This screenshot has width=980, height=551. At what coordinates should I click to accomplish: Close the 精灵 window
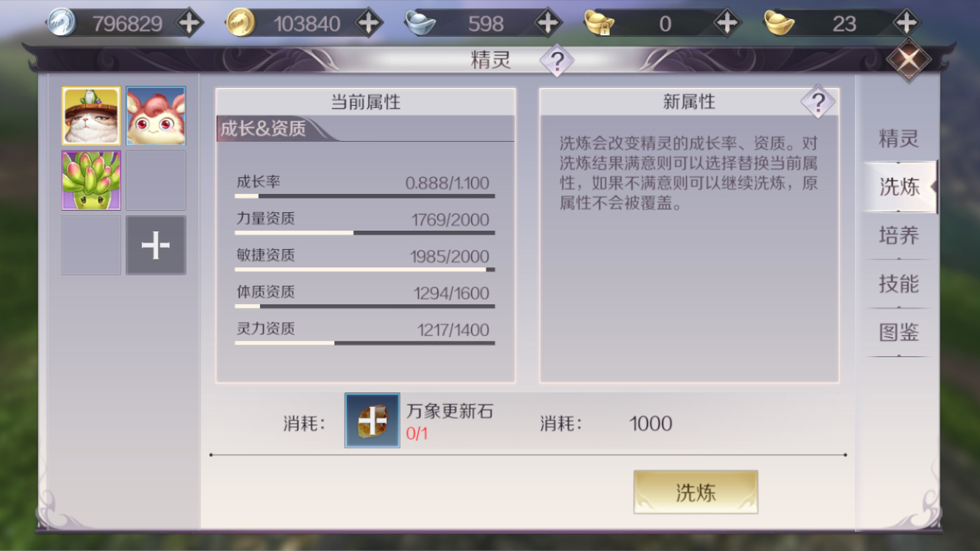(x=909, y=60)
